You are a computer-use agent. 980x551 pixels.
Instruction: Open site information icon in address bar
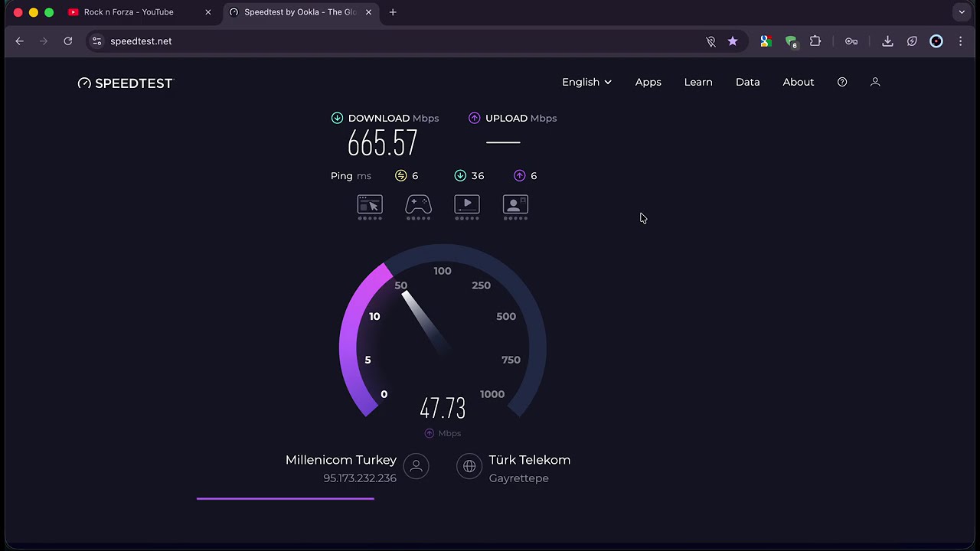point(96,41)
